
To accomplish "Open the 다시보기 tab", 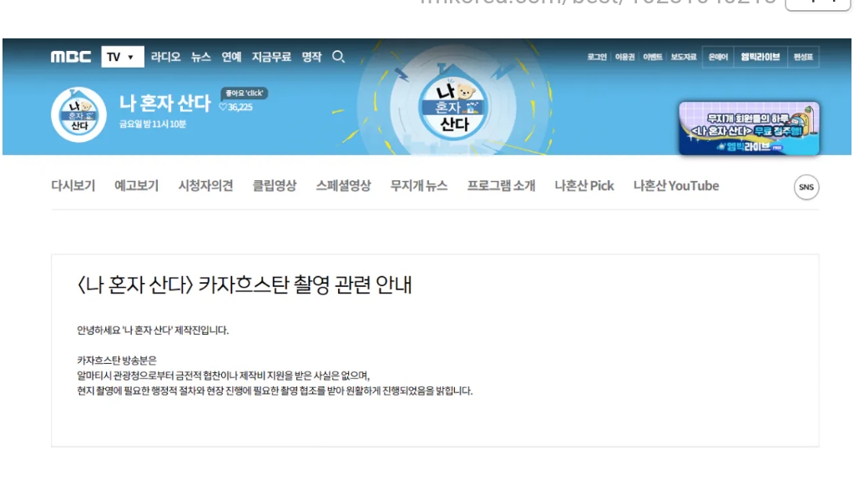I will (73, 186).
